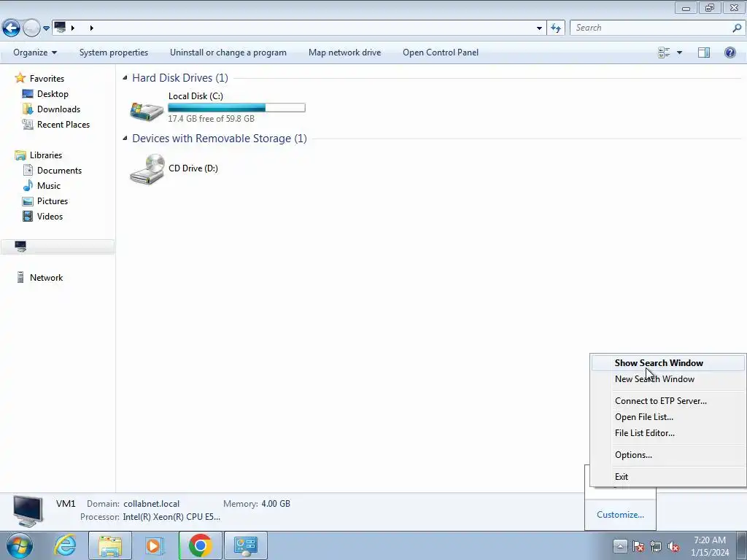Open the view options dropdown arrow

[679, 52]
